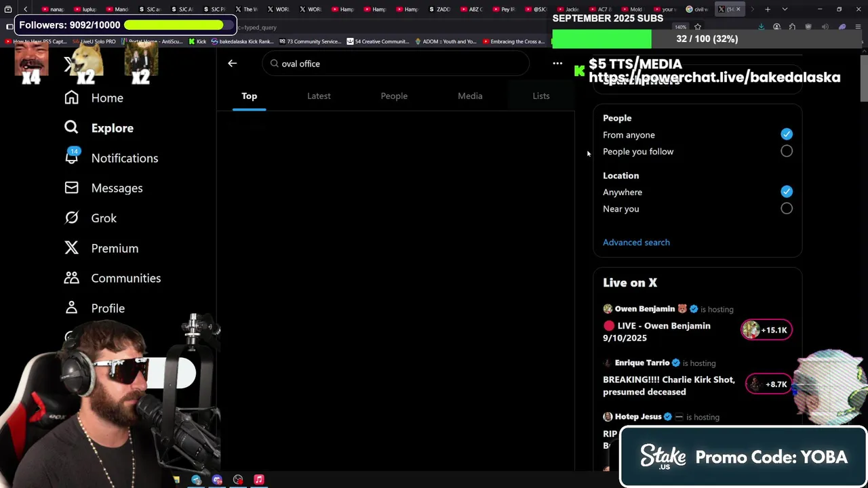Screen dimensions: 868x488
Task: Open Explore in the X sidebar
Action: pyautogui.click(x=99, y=127)
